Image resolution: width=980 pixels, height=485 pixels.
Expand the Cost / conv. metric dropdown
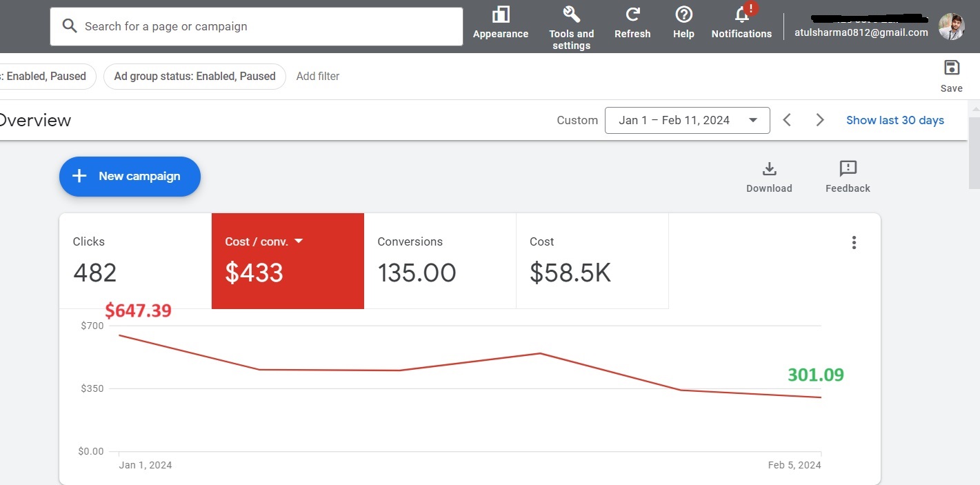(x=299, y=241)
